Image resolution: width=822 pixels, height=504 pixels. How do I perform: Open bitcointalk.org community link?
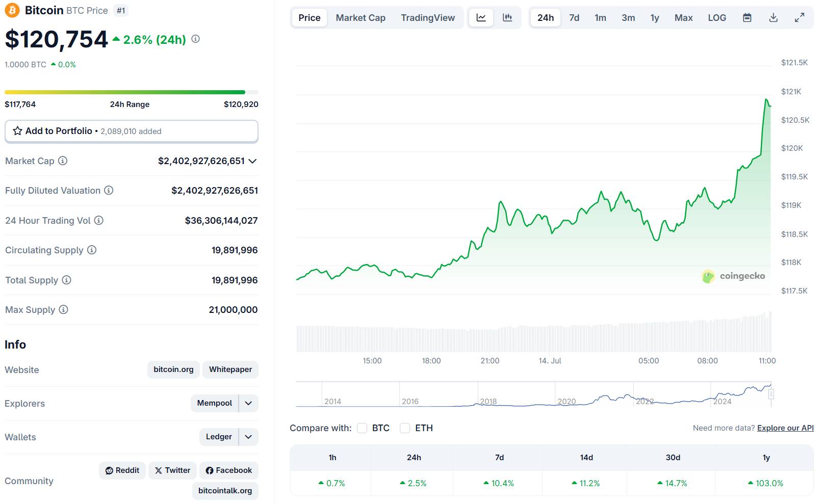coord(225,491)
